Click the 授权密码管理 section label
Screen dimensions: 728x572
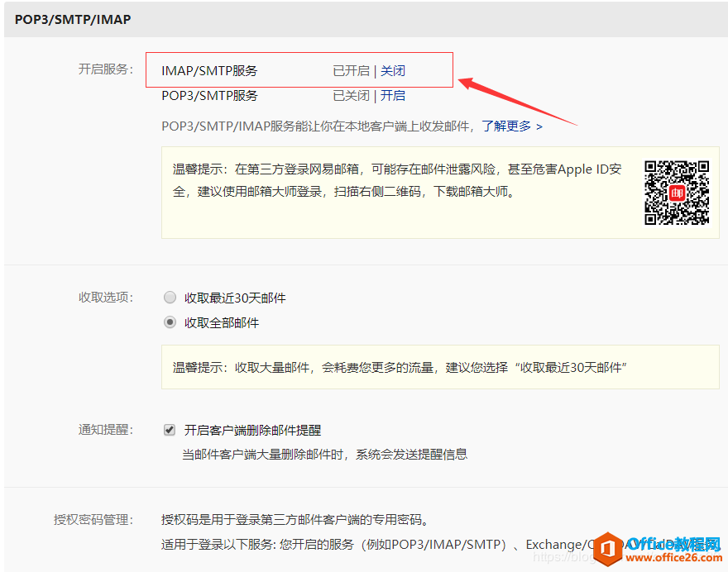pos(93,520)
